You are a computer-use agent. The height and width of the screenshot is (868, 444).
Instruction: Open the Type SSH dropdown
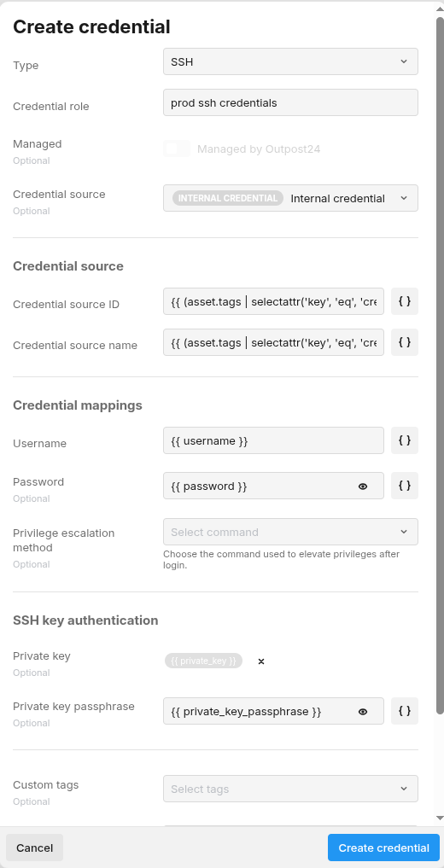click(x=290, y=61)
